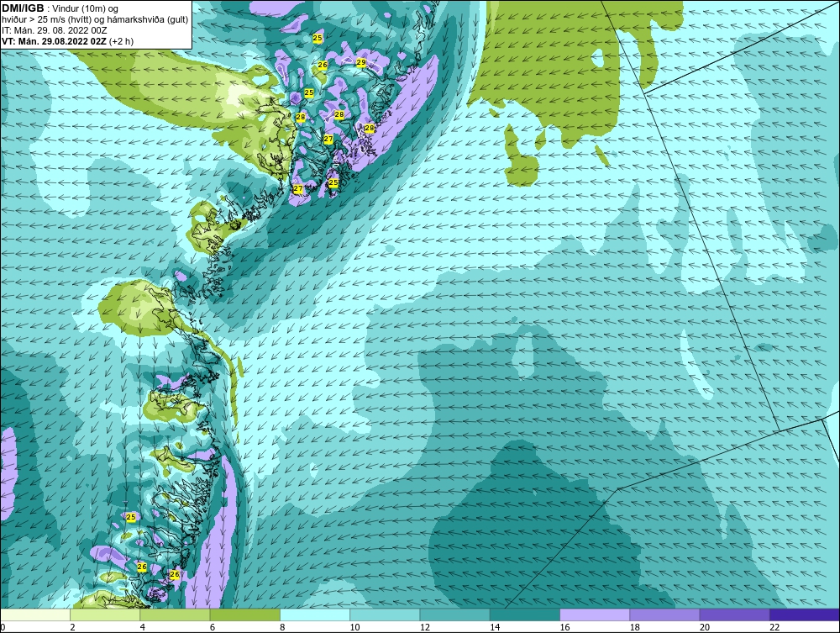
Task: Click the yellow "29" maximum gust label
Action: tap(361, 63)
